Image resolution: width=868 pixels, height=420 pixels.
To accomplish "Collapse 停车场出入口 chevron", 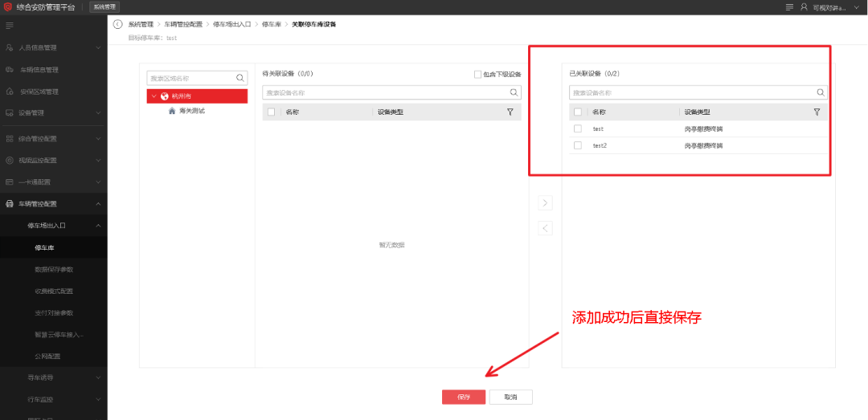I will pyautogui.click(x=98, y=225).
